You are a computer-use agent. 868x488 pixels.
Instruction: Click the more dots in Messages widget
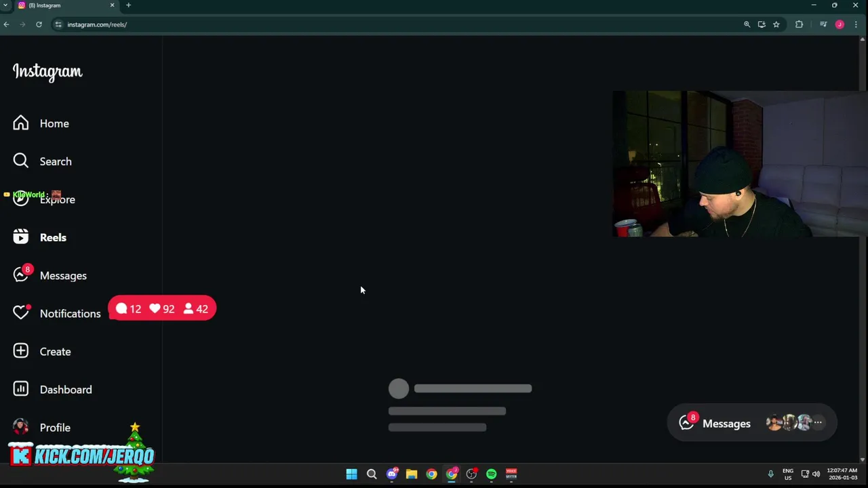818,422
